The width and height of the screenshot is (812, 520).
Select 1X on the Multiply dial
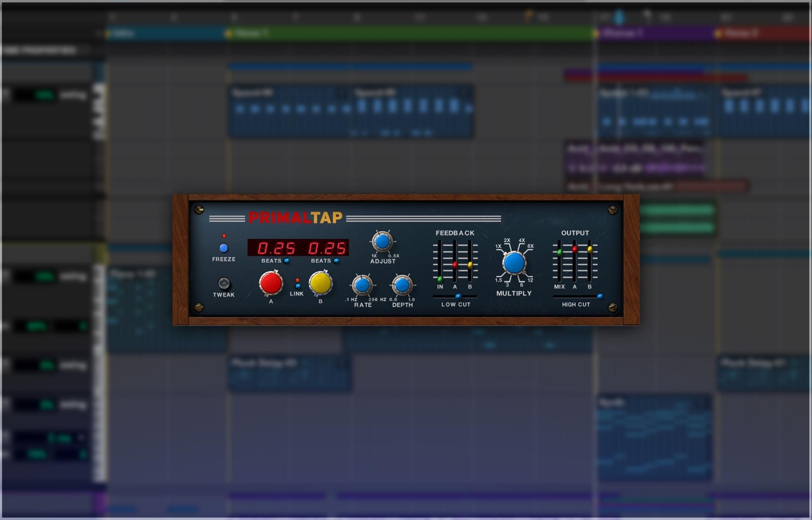499,246
